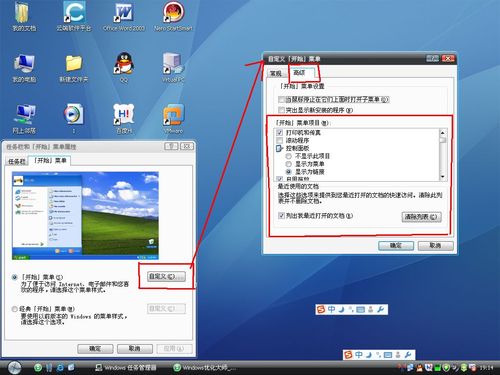Click the 清除列表(C) button
Image resolution: width=500 pixels, height=375 pixels.
point(421,217)
